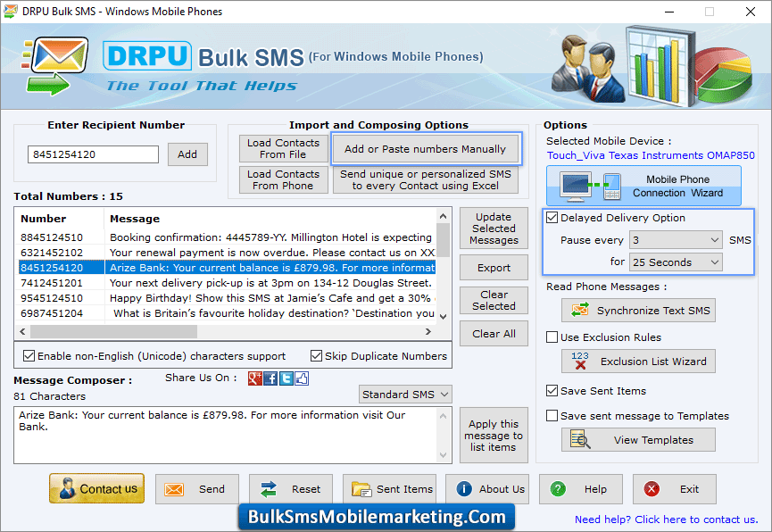
Task: Select row with number 6321452102
Action: pyautogui.click(x=227, y=253)
